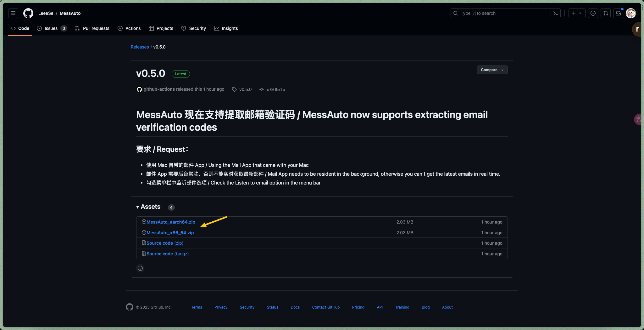644x330 pixels.
Task: Click the footer GitHub logo
Action: 130,307
